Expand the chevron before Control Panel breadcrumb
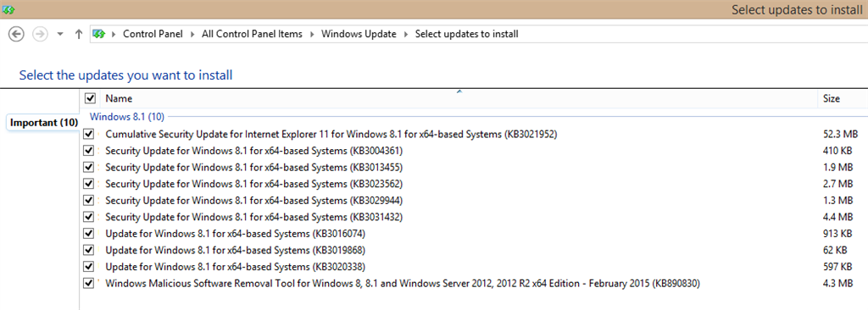The height and width of the screenshot is (310, 868). pyautogui.click(x=114, y=35)
